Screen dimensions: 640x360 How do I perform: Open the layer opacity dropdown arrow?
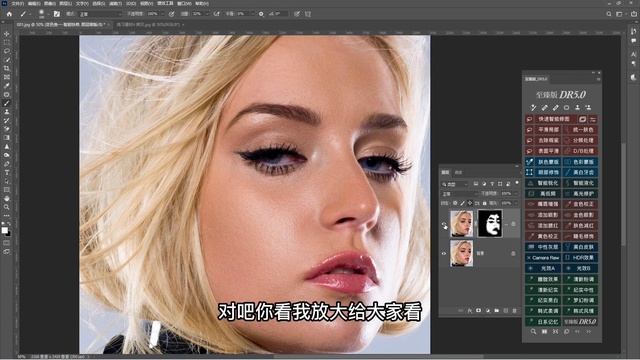click(x=516, y=193)
